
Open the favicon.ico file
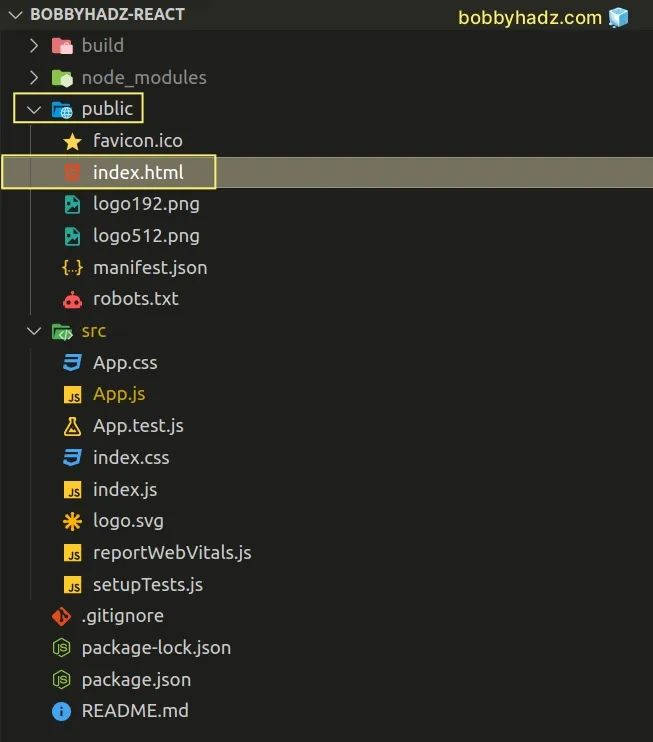(x=138, y=141)
